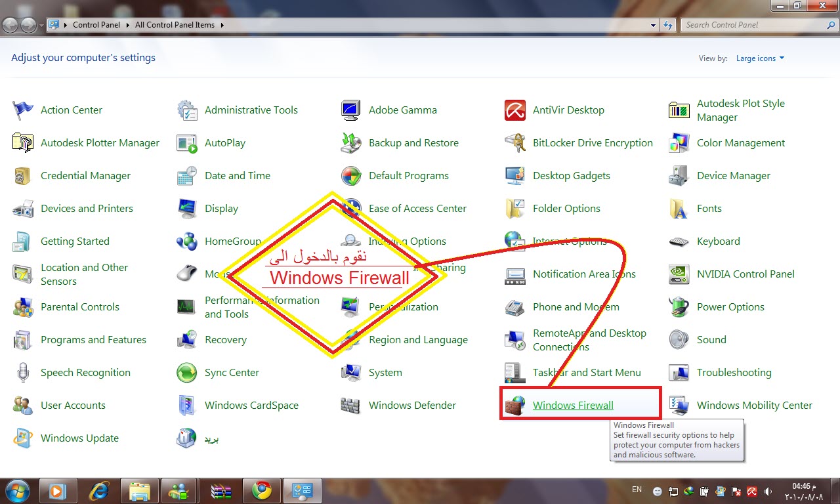This screenshot has width=840, height=504.
Task: Open the Action Center flag icon
Action: 23,110
